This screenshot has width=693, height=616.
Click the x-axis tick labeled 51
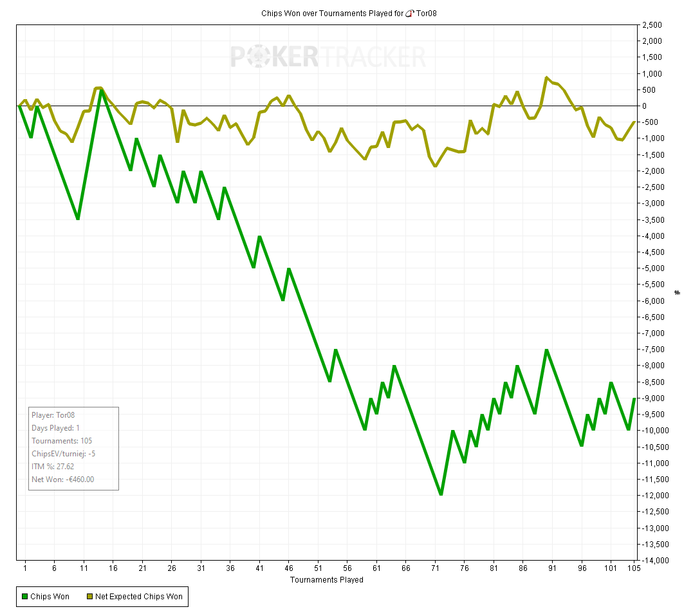pyautogui.click(x=319, y=568)
